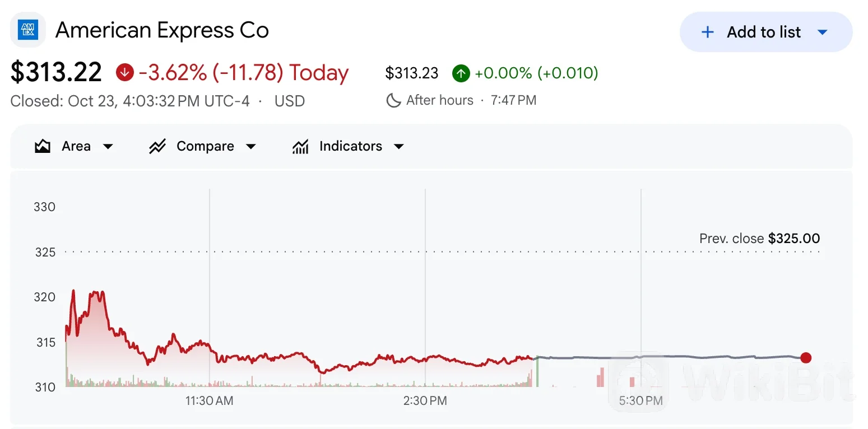This screenshot has height=429, width=868.
Task: Click the 11:30 AM time axis label
Action: click(x=210, y=401)
